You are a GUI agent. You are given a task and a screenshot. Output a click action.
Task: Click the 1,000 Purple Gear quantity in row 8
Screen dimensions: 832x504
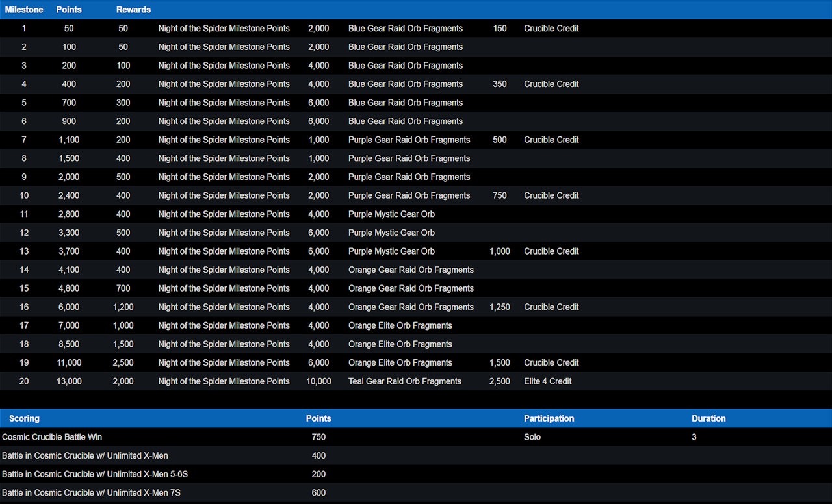click(x=318, y=158)
